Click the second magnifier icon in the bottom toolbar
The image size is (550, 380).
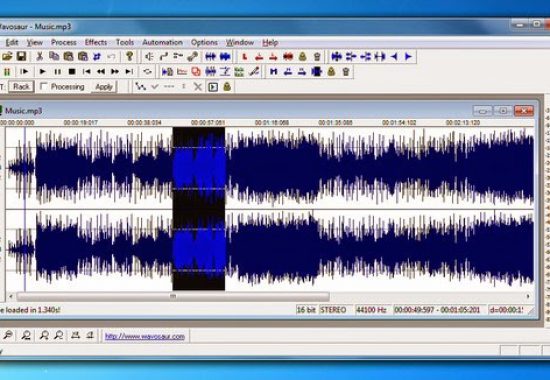click(26, 335)
